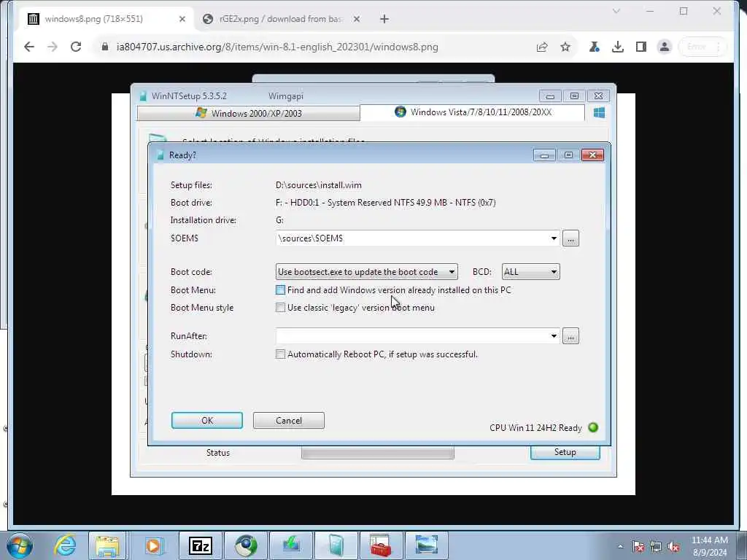The image size is (747, 560).
Task: Click the Wimgapi label in title bar
Action: (286, 96)
